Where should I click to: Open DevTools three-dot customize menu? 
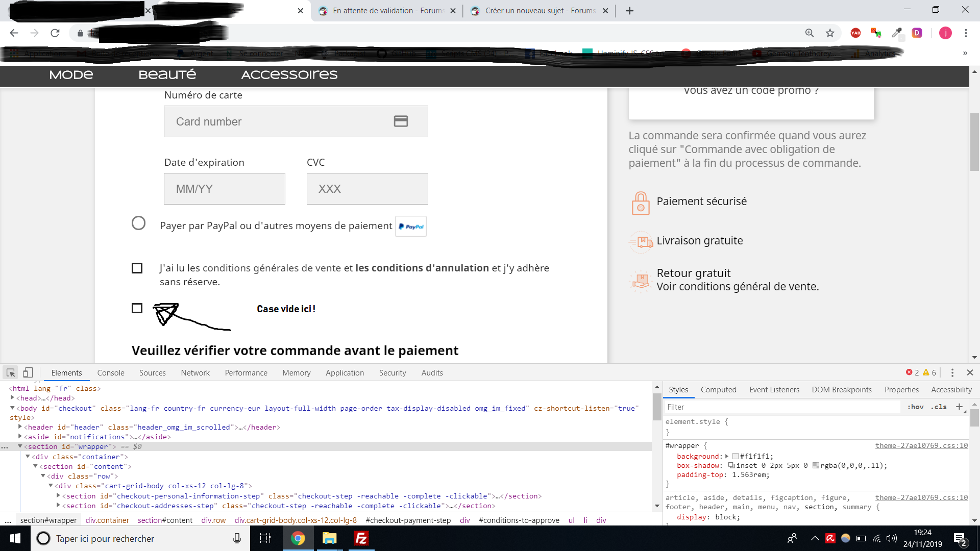952,373
